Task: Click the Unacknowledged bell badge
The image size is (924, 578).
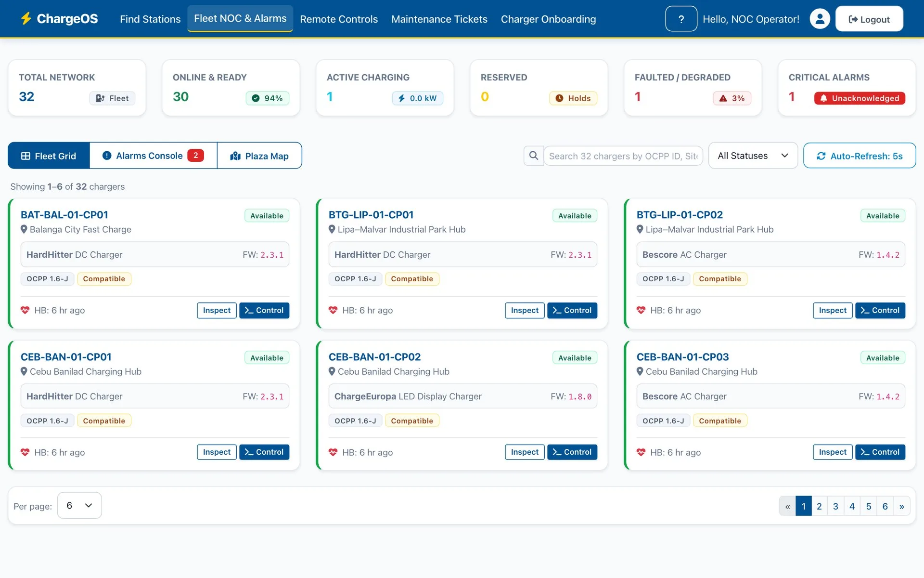Action: click(860, 98)
